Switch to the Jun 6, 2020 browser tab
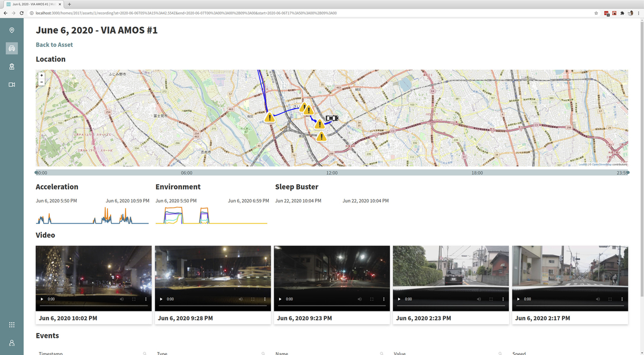Screen dimensions: 644x355 coord(33,4)
